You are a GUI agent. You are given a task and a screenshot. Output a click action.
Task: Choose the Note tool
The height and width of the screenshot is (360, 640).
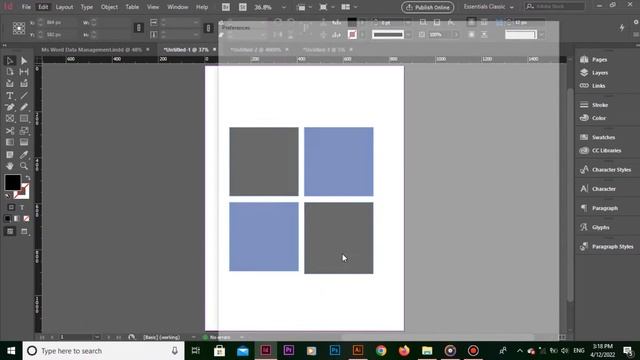pyautogui.click(x=10, y=155)
